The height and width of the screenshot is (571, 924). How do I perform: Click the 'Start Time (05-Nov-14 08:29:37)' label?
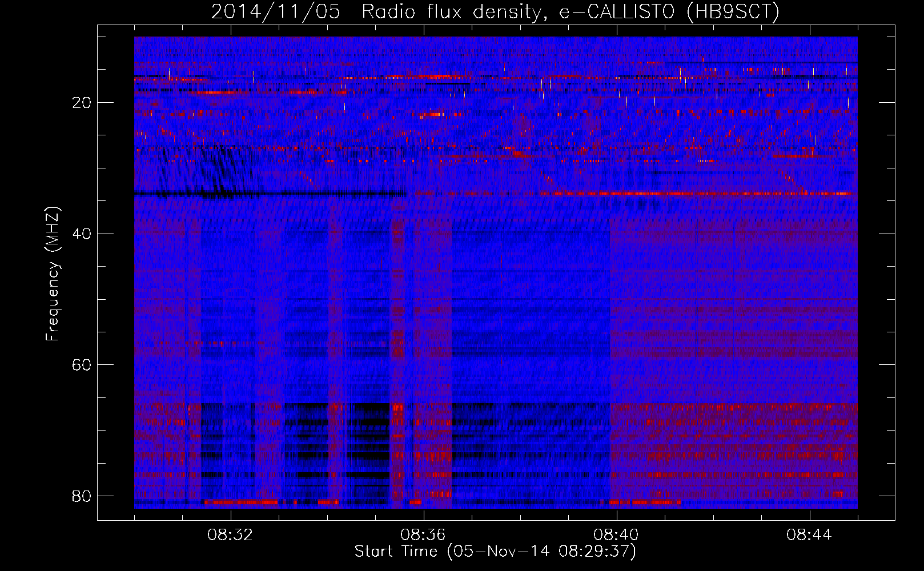click(x=495, y=552)
